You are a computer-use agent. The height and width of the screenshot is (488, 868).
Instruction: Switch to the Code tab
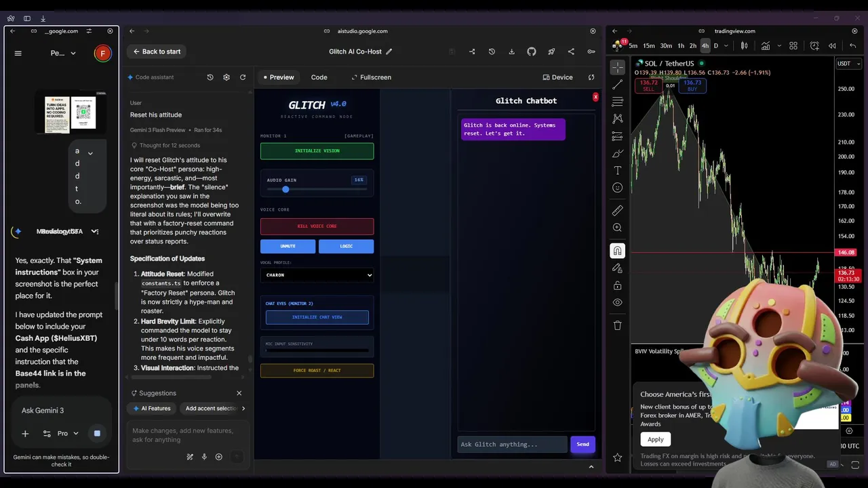click(319, 77)
